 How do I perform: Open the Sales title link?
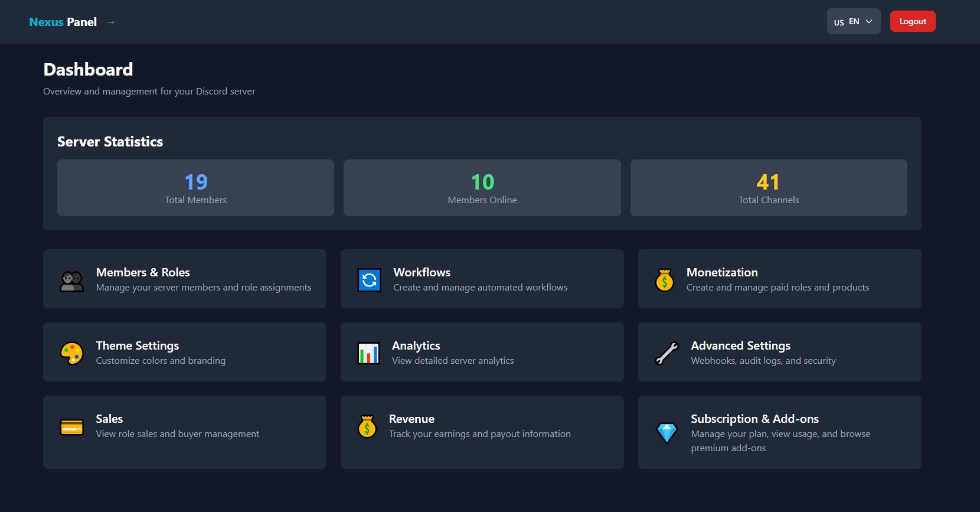(109, 419)
